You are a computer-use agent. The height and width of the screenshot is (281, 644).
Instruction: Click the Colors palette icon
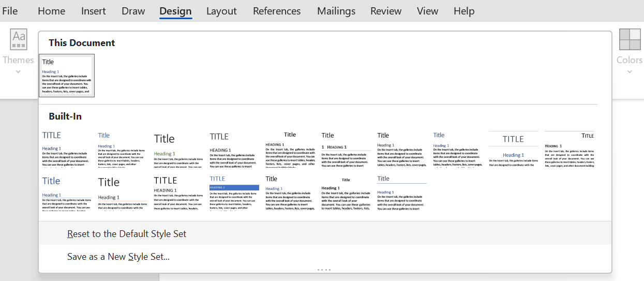630,40
